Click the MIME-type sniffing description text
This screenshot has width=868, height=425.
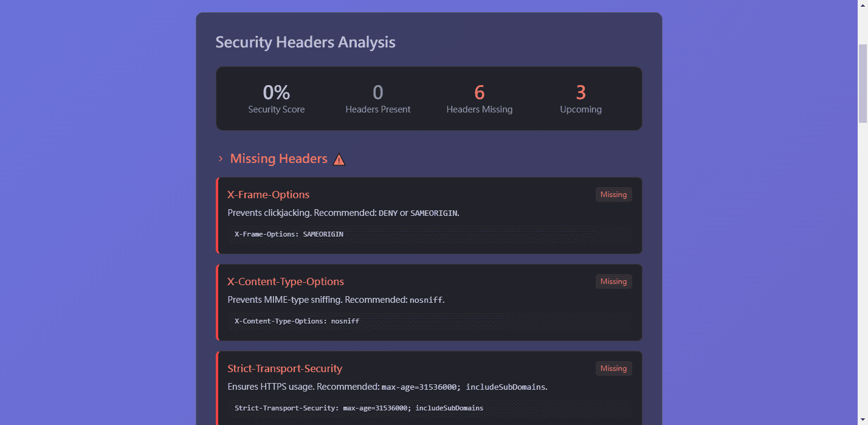coord(336,300)
